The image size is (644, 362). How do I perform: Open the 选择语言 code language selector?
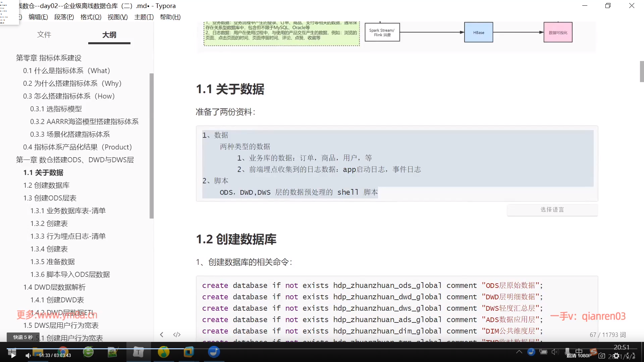[552, 210]
